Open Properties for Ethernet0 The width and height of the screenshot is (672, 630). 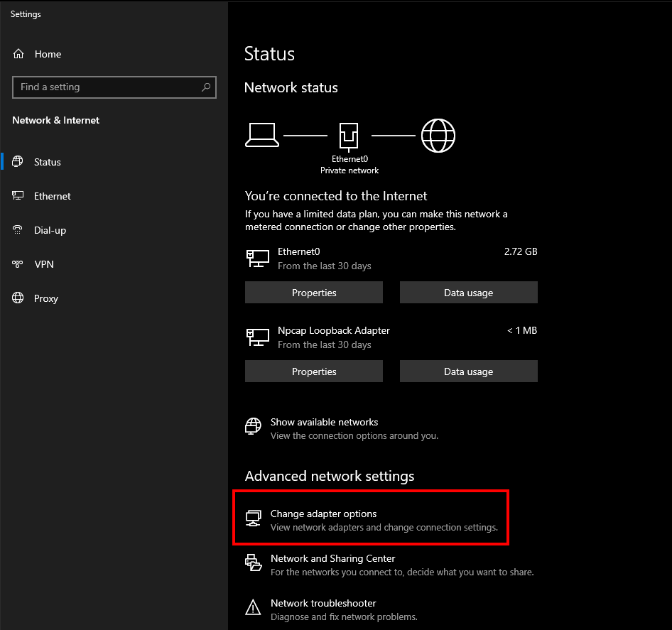click(x=314, y=293)
